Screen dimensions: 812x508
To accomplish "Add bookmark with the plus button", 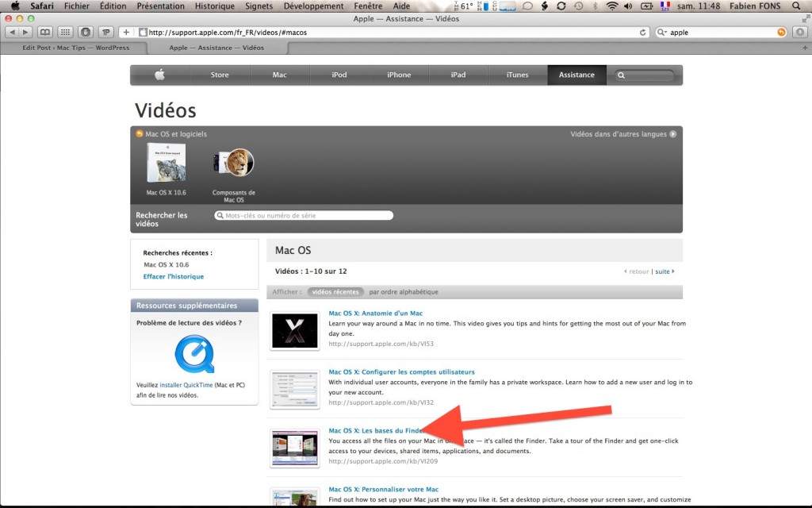I will click(x=126, y=32).
